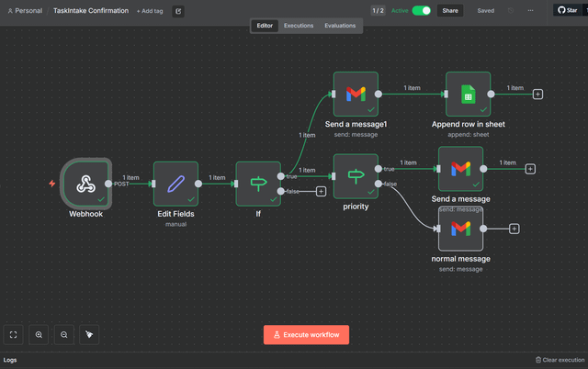Screen dimensions: 588x369
Task: Open the Append row in sheet node
Action: coord(468,94)
